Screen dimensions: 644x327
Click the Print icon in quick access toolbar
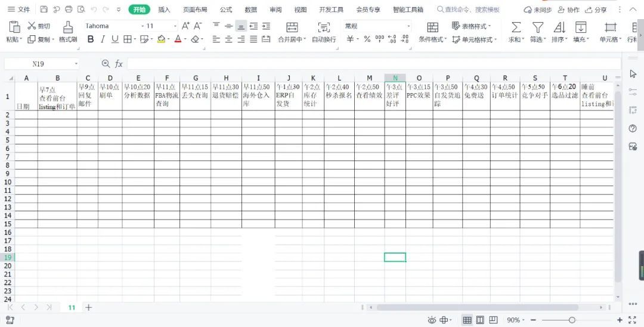69,10
